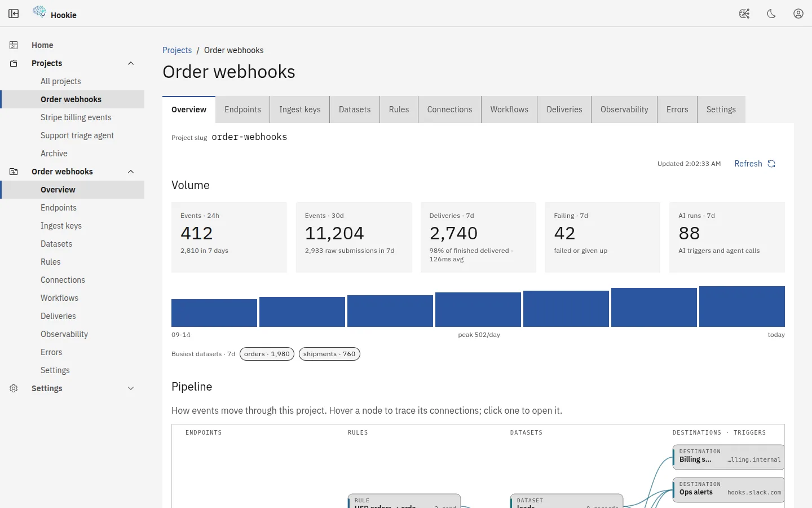
Task: Click the Refresh link
Action: (754, 164)
